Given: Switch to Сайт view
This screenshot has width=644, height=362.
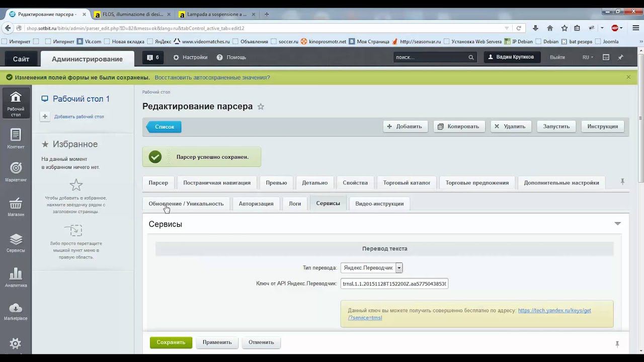Looking at the screenshot, I should click(x=21, y=59).
